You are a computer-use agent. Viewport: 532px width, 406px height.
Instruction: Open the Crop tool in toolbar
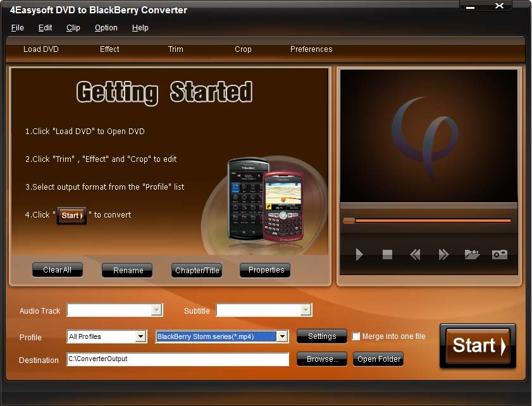(x=243, y=49)
